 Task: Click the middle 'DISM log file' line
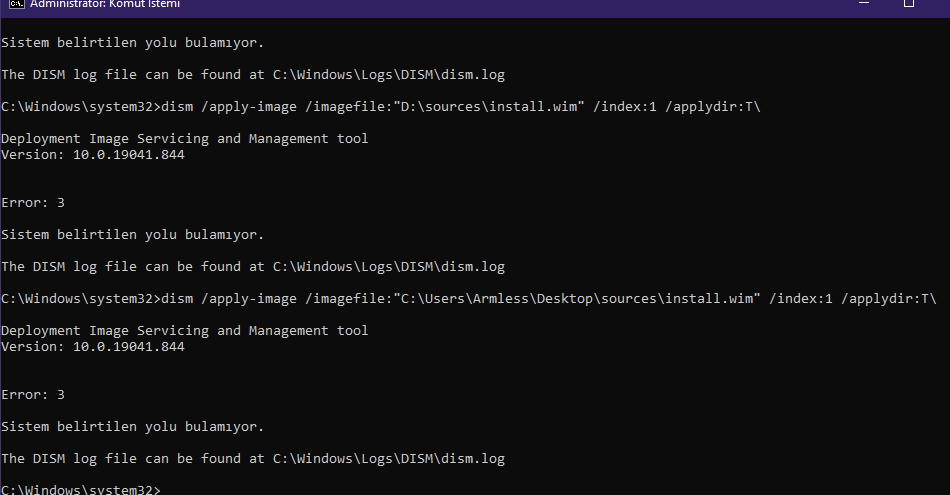coord(253,267)
